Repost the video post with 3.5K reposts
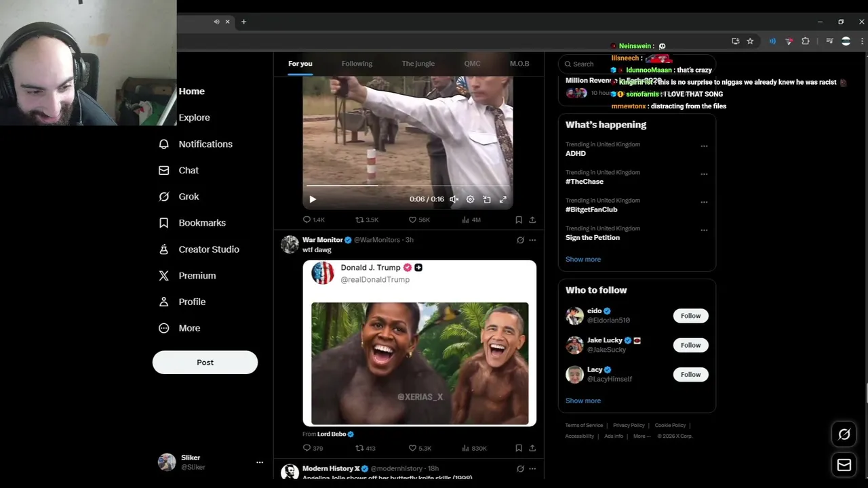Viewport: 868px width, 488px height. click(x=367, y=220)
